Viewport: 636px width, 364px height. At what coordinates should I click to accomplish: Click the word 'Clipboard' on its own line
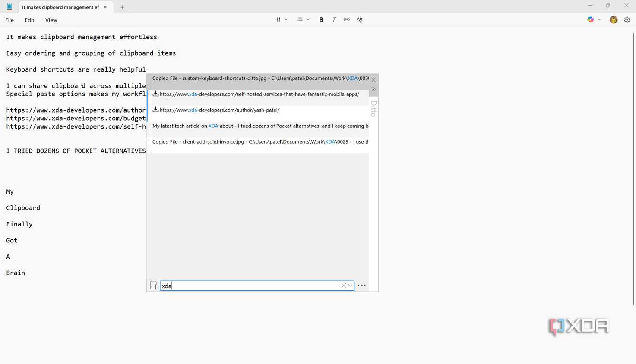(x=23, y=208)
